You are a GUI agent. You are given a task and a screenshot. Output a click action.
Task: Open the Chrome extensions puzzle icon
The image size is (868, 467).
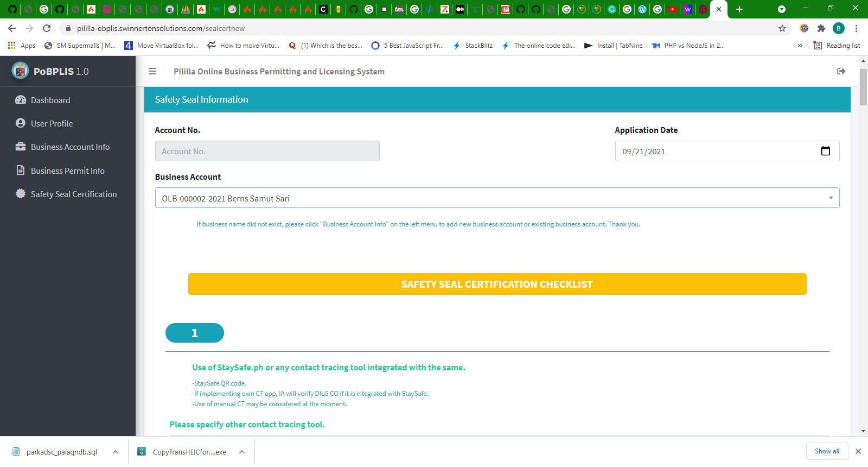pos(821,28)
